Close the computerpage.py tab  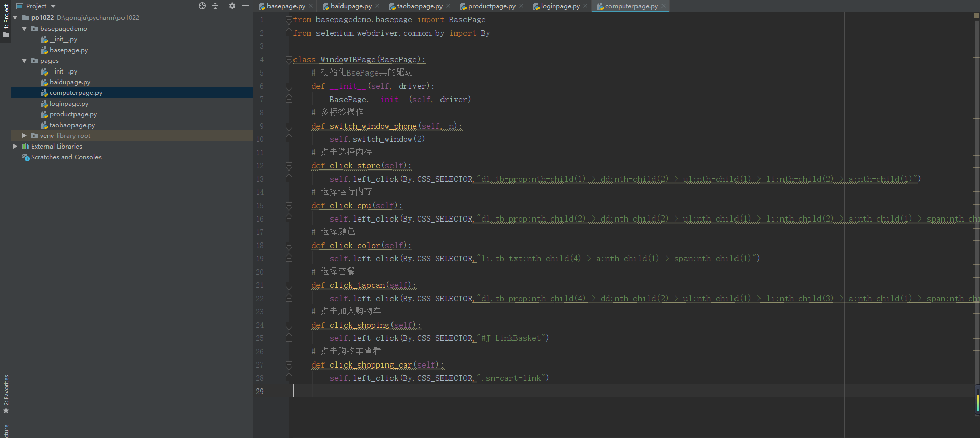664,6
